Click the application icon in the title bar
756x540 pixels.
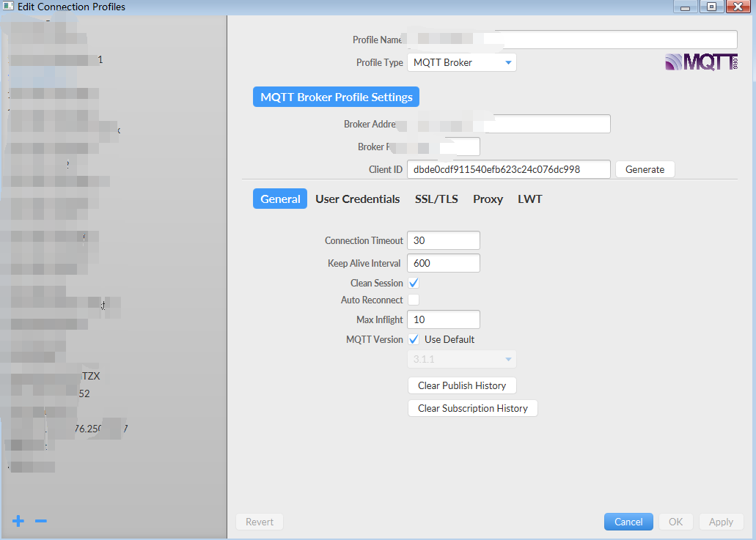click(9, 7)
